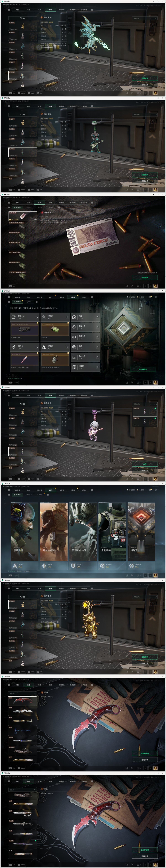Switch to 仓库 tab on departments screen
The width and height of the screenshot is (166, 868).
(x=28, y=490)
